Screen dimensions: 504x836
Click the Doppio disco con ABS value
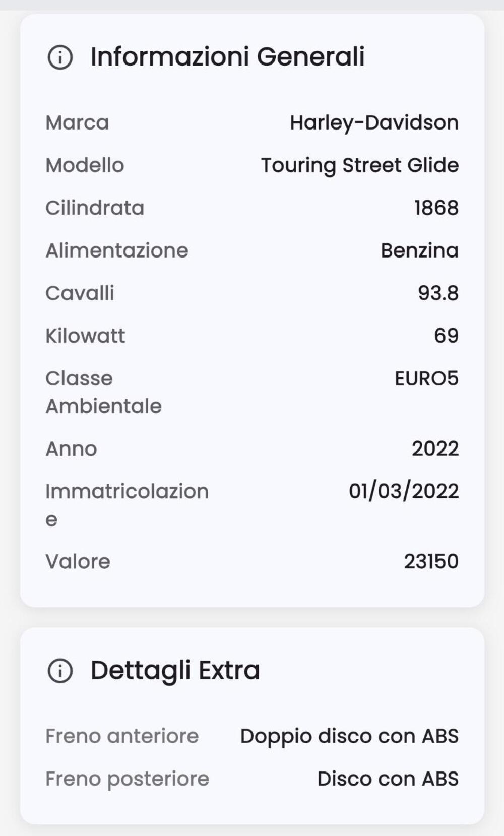pyautogui.click(x=349, y=736)
